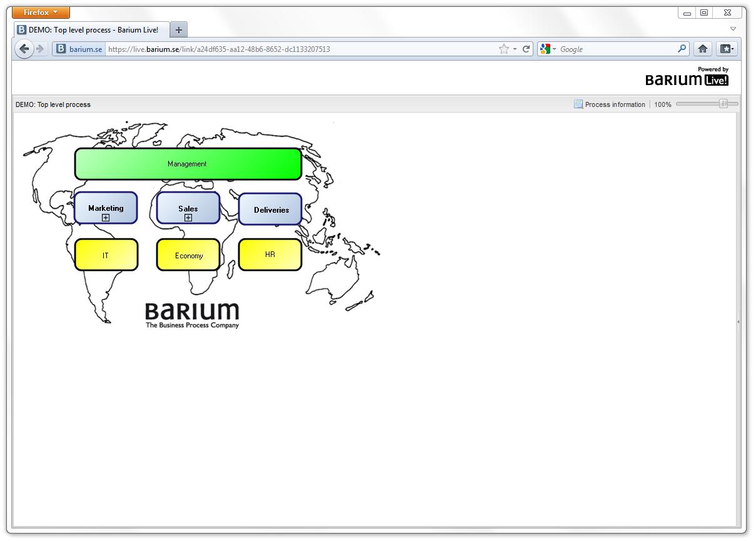Expand the Marketing subprocess plus icon

[106, 218]
